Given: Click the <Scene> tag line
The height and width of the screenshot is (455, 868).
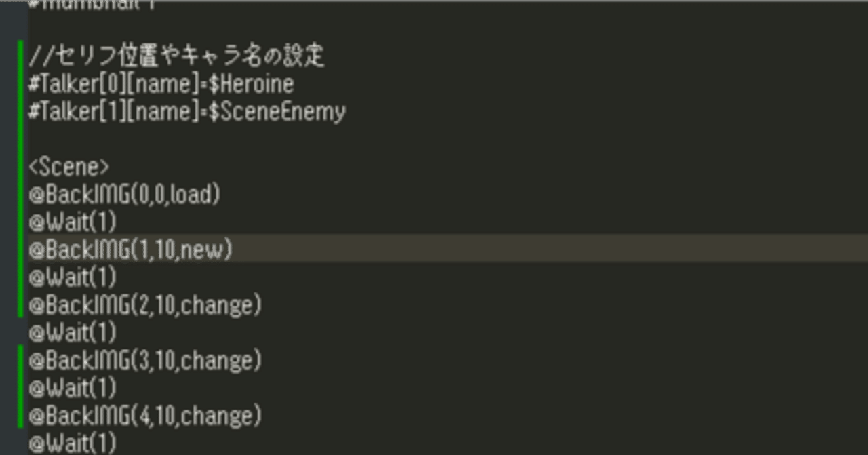Looking at the screenshot, I should (x=68, y=167).
